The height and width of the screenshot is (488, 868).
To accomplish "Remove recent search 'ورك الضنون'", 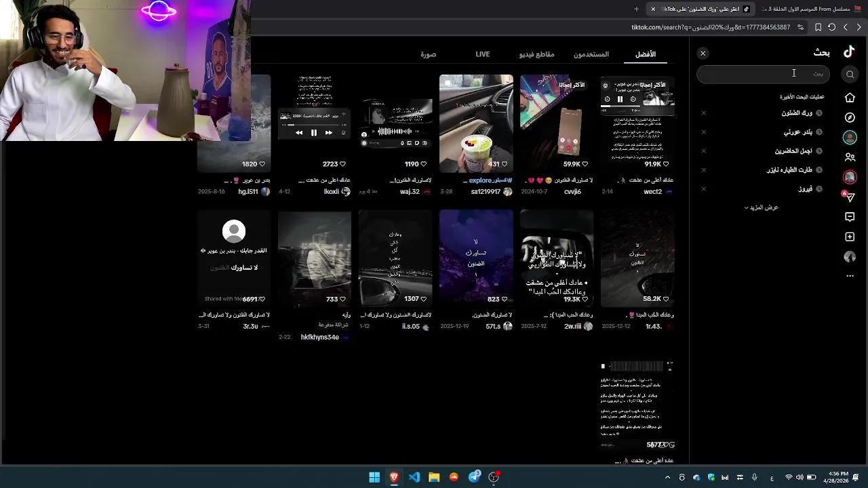I will 703,113.
